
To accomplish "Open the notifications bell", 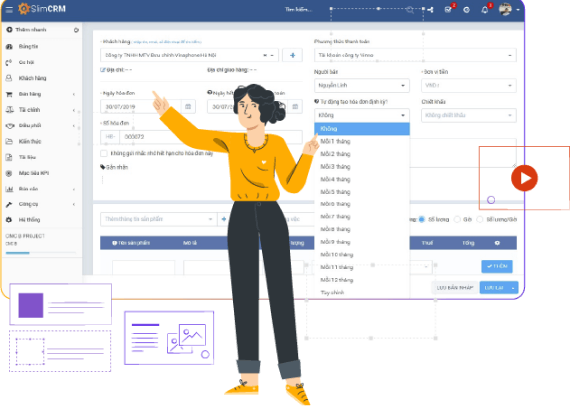I will 485,10.
